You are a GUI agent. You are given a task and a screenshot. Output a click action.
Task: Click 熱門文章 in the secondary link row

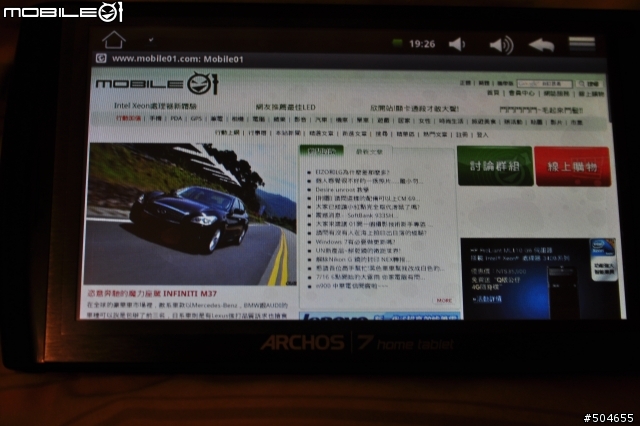tap(435, 134)
